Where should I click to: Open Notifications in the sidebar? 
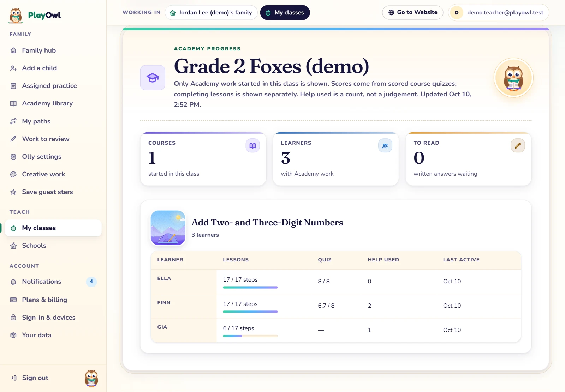(x=53, y=282)
